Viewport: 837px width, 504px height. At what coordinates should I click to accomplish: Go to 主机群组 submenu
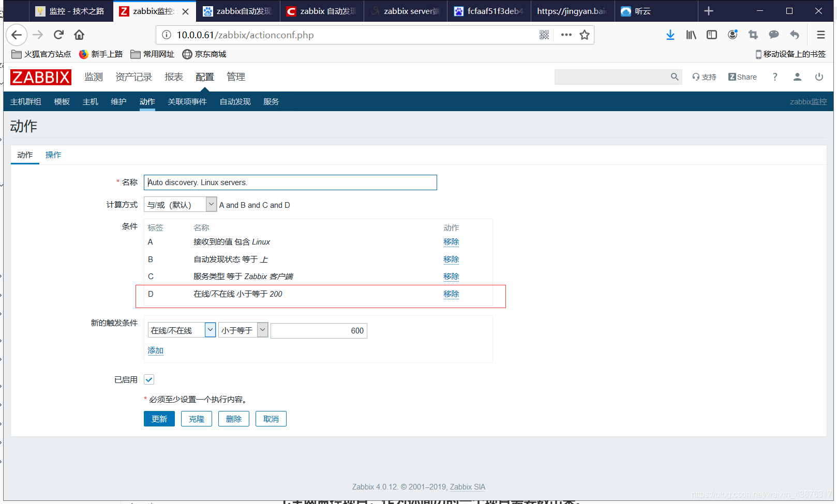tap(25, 101)
